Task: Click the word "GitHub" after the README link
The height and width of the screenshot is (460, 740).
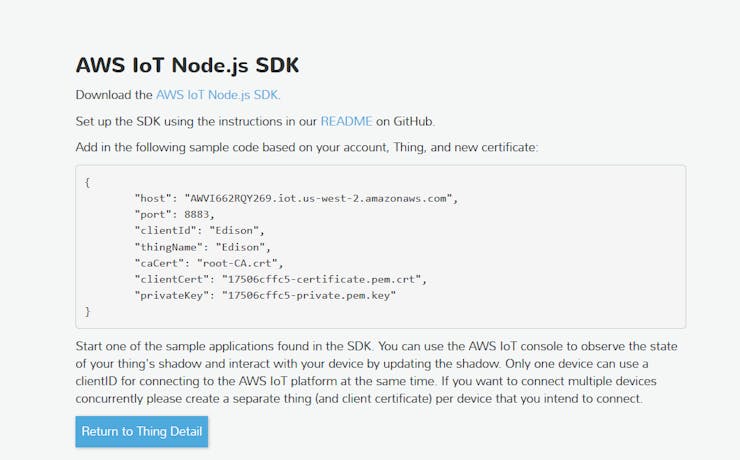Action: pos(413,121)
